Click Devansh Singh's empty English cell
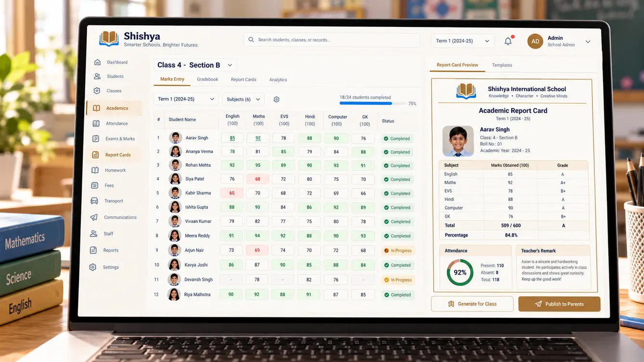 coord(231,279)
